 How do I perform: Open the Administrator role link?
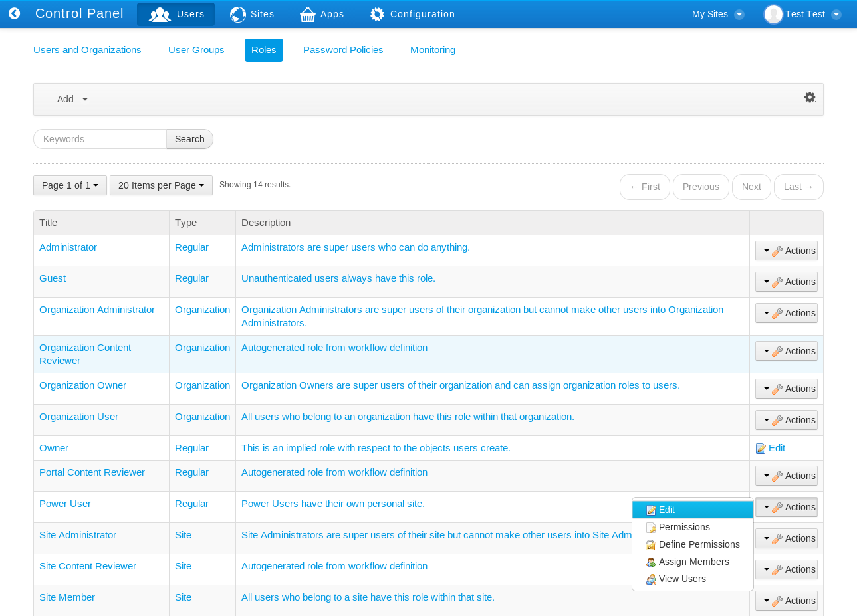pyautogui.click(x=68, y=247)
